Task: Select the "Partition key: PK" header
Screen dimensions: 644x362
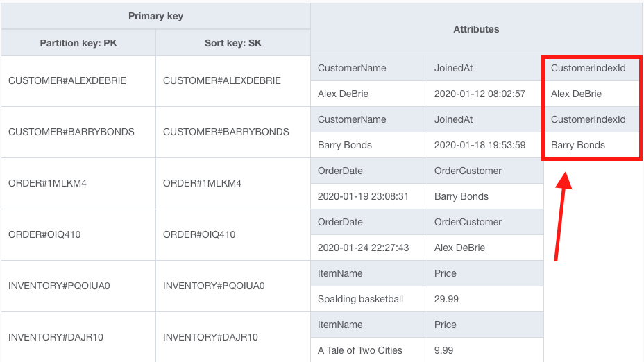Action: pos(78,43)
